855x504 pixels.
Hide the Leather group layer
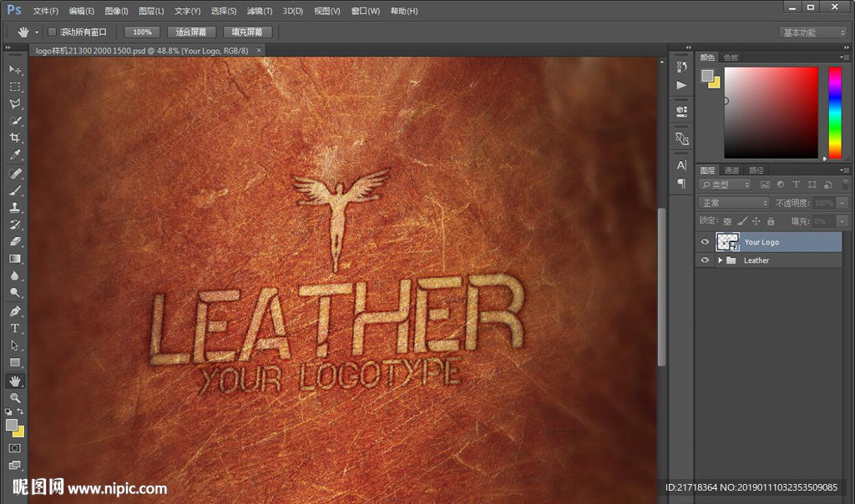pyautogui.click(x=705, y=260)
